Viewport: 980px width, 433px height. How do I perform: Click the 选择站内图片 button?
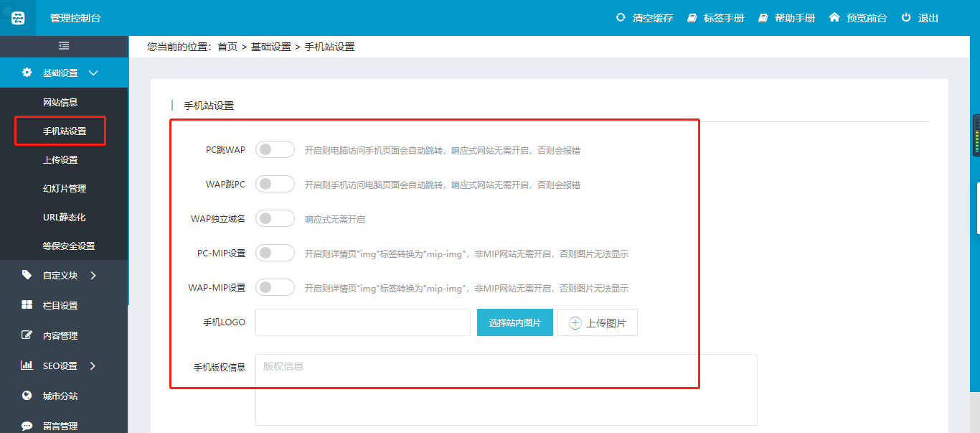tap(514, 322)
